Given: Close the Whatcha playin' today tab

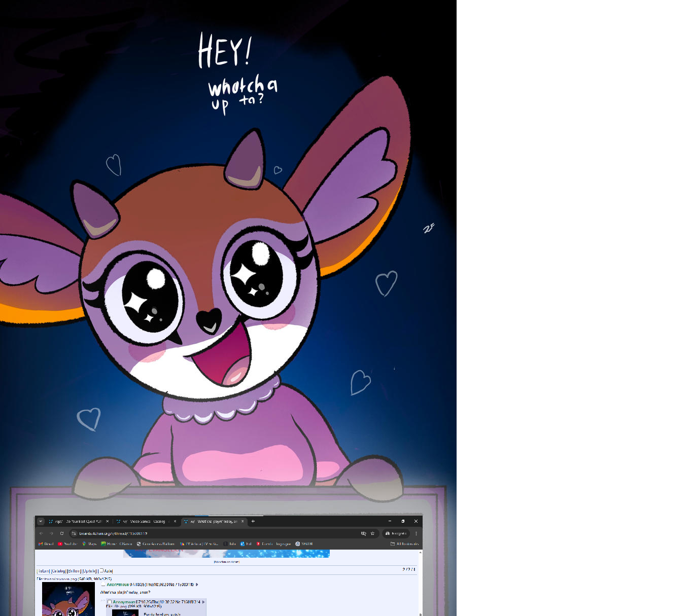Looking at the screenshot, I should point(242,521).
